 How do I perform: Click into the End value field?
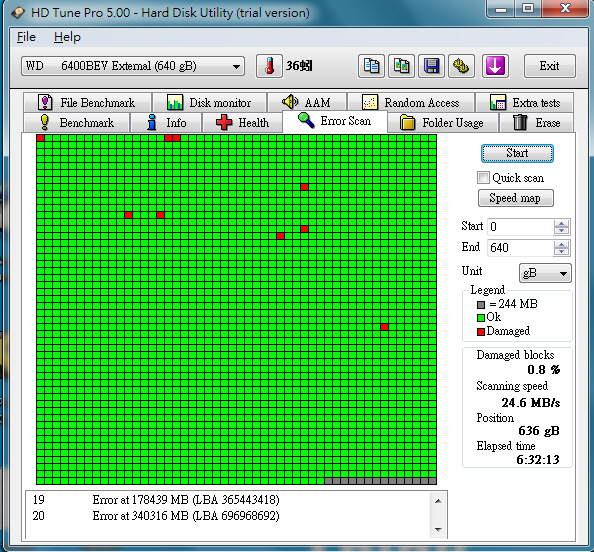(x=521, y=248)
